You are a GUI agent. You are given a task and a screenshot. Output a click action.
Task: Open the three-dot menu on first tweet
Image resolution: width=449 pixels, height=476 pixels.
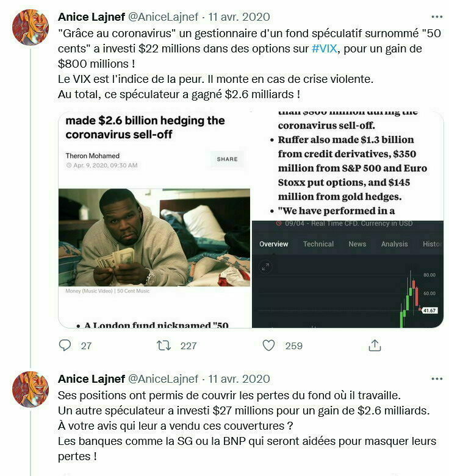[x=437, y=16]
